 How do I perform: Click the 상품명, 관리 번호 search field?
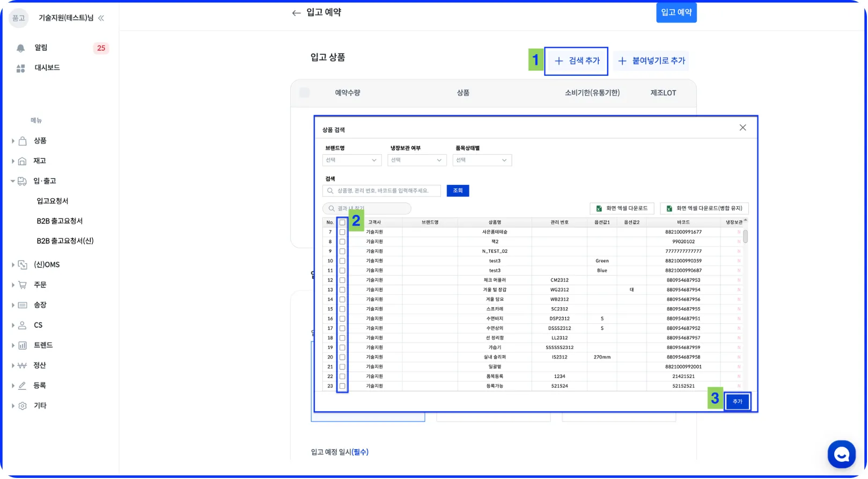(x=381, y=191)
